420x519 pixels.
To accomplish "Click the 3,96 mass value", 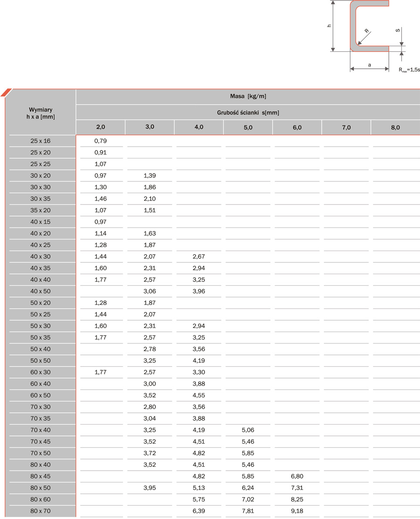I will click(199, 291).
